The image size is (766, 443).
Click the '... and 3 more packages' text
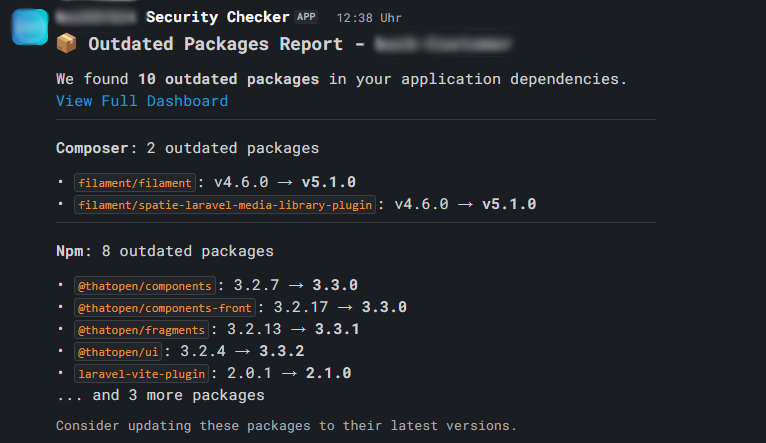[x=160, y=395]
